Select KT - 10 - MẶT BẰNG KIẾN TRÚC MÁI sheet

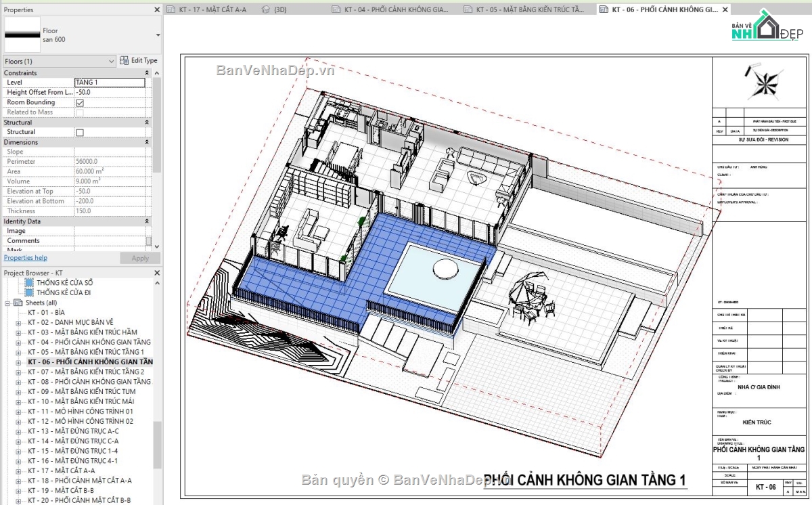pos(81,401)
